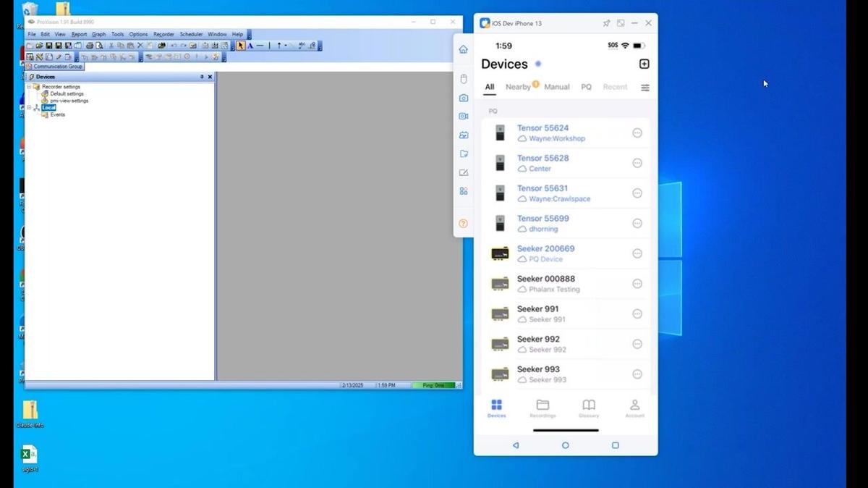Select the text annotation A tool
The height and width of the screenshot is (488, 868).
(x=250, y=46)
